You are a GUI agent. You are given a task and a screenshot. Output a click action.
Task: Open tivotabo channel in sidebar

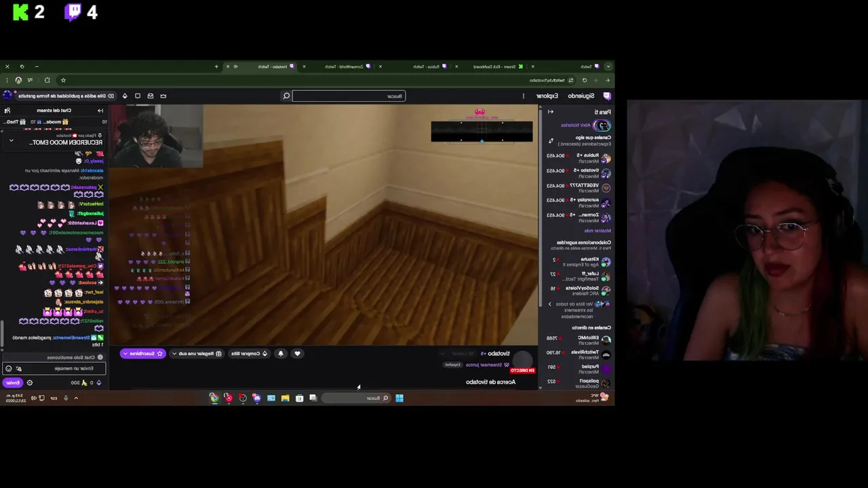(578, 173)
